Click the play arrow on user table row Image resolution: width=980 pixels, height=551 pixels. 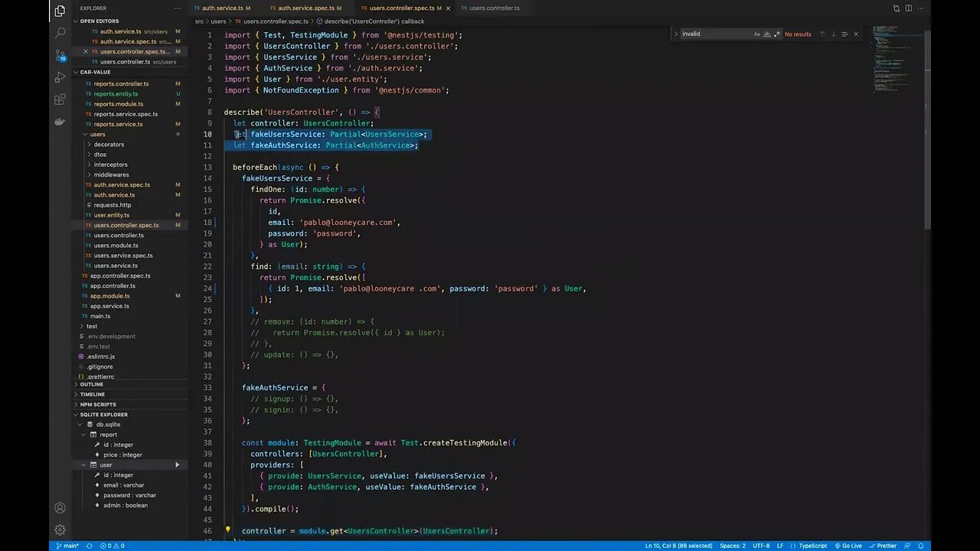point(177,465)
